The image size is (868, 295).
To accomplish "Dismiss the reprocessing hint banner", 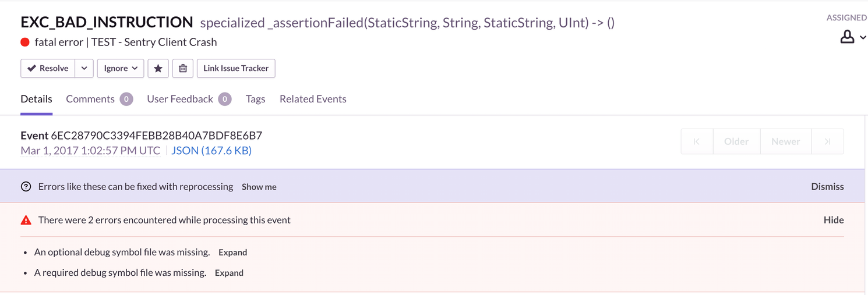I will [x=827, y=187].
